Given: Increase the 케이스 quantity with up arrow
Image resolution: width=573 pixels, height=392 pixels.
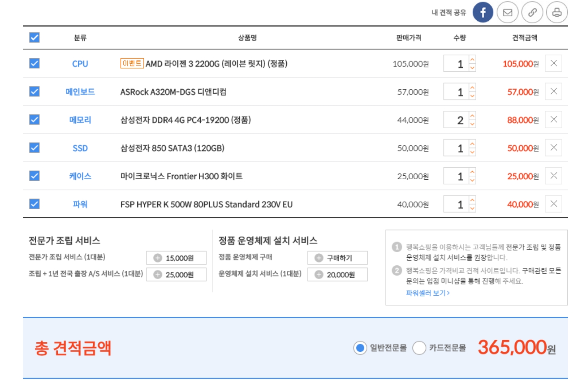Looking at the screenshot, I should (x=472, y=172).
